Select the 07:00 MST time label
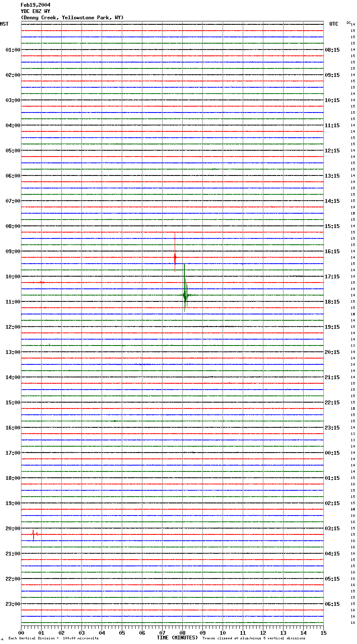 [x=13, y=201]
